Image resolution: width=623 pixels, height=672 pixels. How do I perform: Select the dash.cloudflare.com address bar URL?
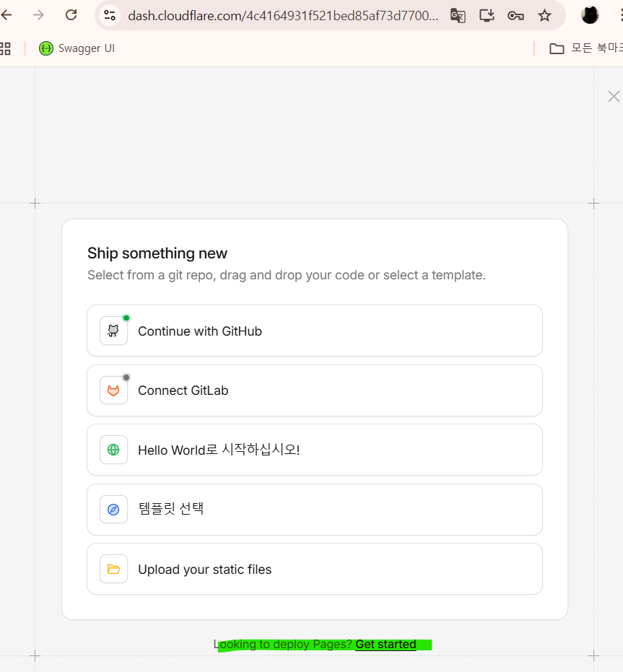(283, 16)
